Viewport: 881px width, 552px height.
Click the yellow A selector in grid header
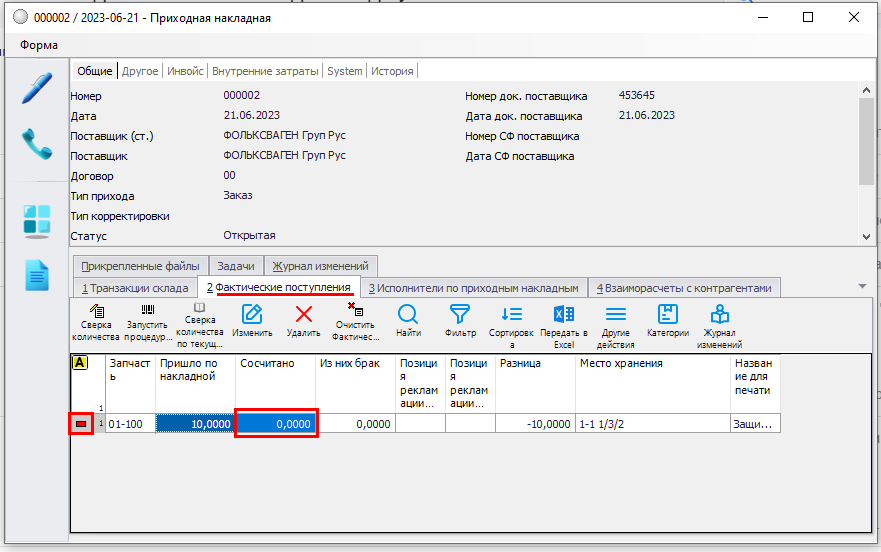point(80,363)
